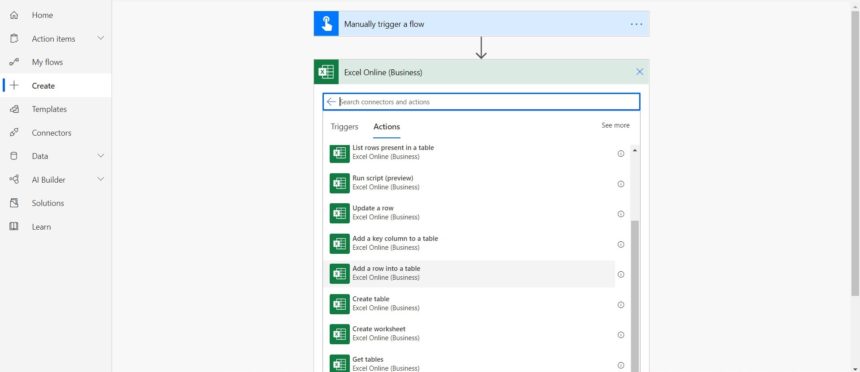Select the Run script (preview) action
The width and height of the screenshot is (860, 372).
469,183
